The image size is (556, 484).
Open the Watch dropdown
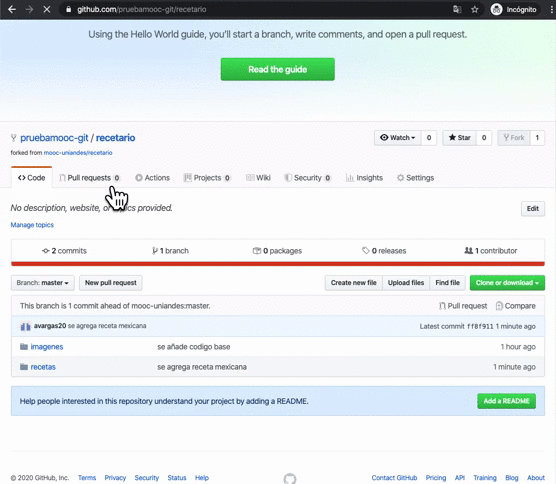[x=397, y=138]
